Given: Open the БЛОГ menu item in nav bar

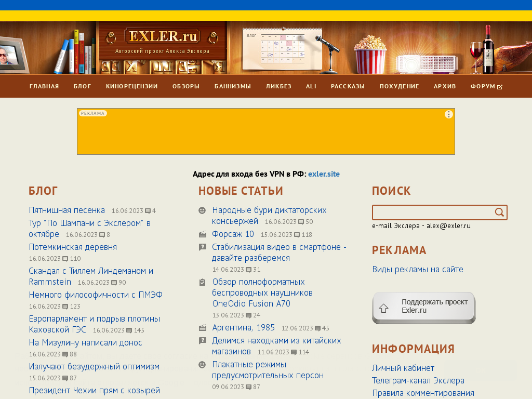Looking at the screenshot, I should tap(83, 87).
